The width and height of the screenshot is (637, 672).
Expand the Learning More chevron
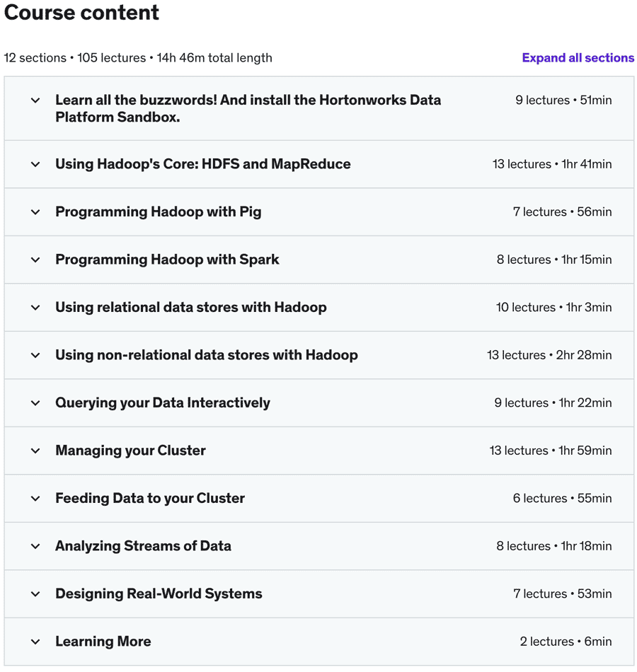pyautogui.click(x=35, y=642)
